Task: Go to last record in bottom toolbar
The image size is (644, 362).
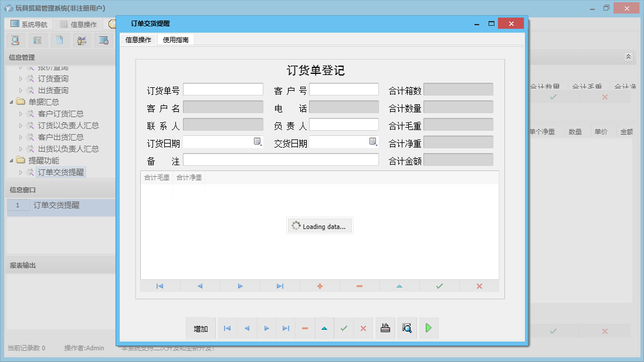Action: (286, 329)
